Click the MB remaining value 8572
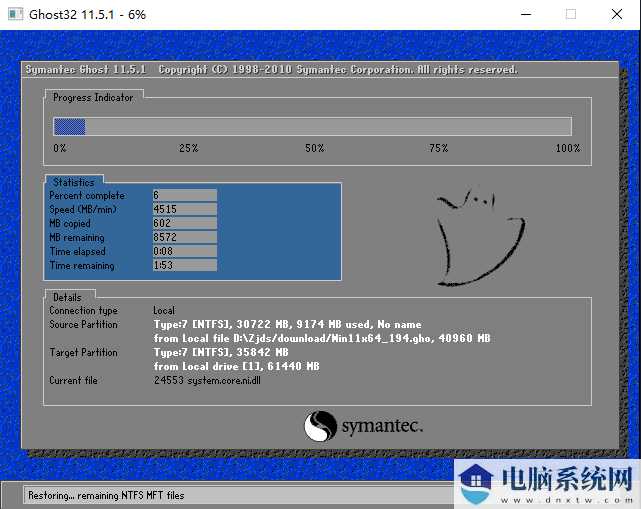641x509 pixels. point(184,237)
